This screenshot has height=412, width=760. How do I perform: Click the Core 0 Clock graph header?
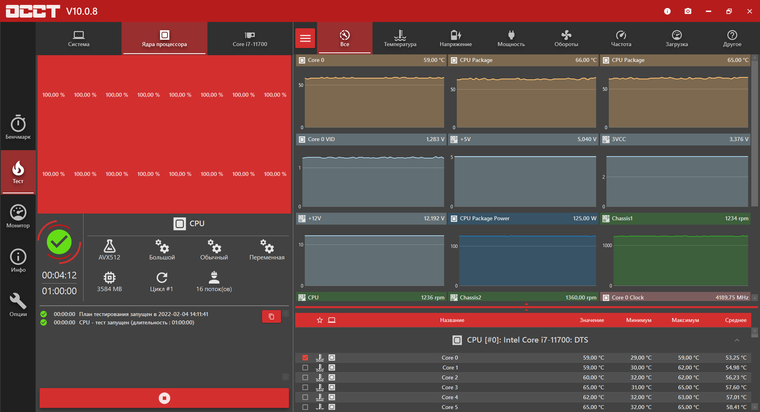pyautogui.click(x=675, y=297)
